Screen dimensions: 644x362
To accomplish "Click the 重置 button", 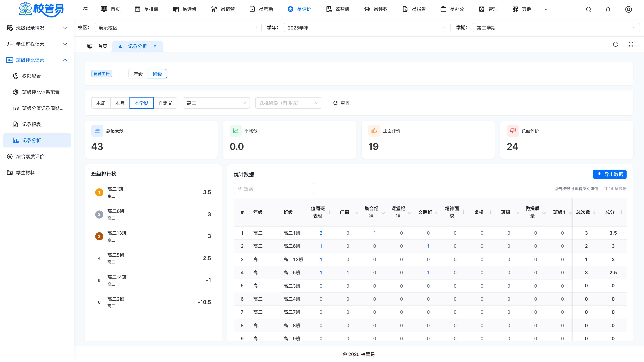I will [x=341, y=103].
